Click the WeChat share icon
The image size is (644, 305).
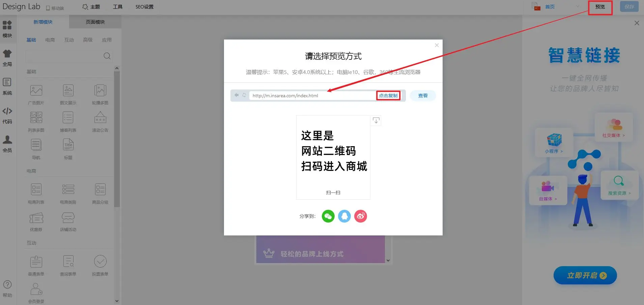point(328,216)
